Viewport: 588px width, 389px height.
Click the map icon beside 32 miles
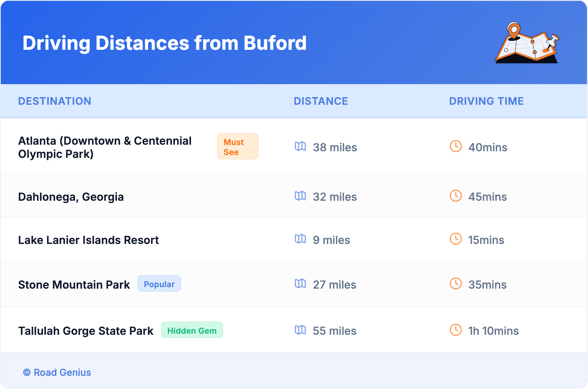click(x=300, y=196)
